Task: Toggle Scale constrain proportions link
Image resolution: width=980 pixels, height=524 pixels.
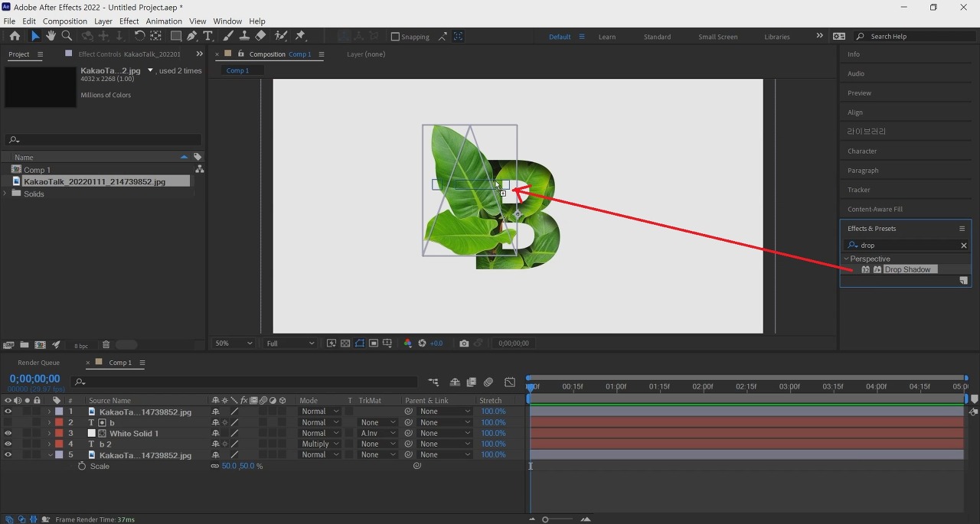Action: (214, 466)
